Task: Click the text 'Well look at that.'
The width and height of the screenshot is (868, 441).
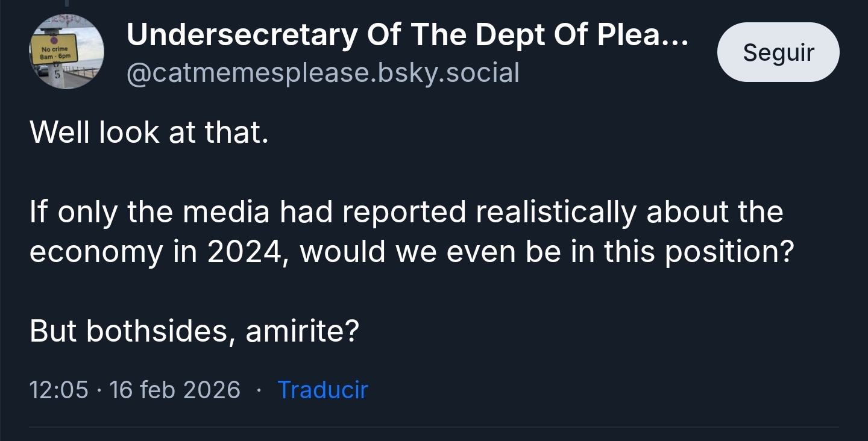Action: point(148,132)
